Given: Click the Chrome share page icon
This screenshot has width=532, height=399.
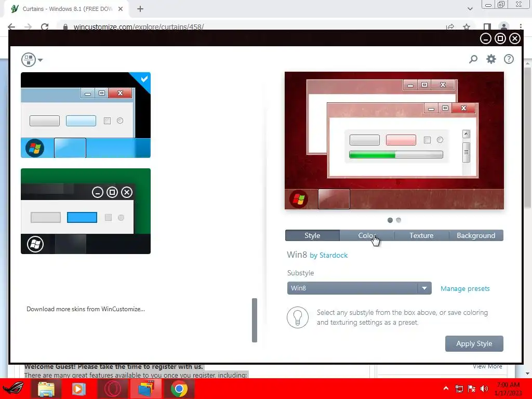Looking at the screenshot, I should (450, 27).
